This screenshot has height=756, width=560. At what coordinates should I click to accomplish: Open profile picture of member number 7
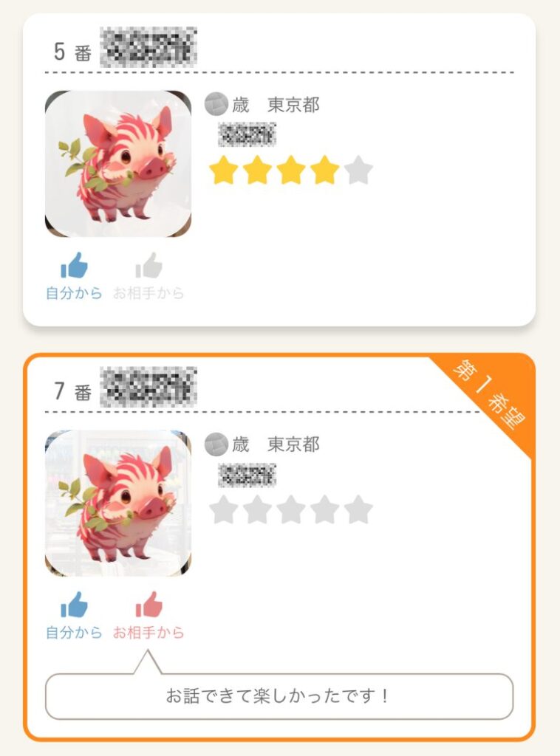click(118, 504)
